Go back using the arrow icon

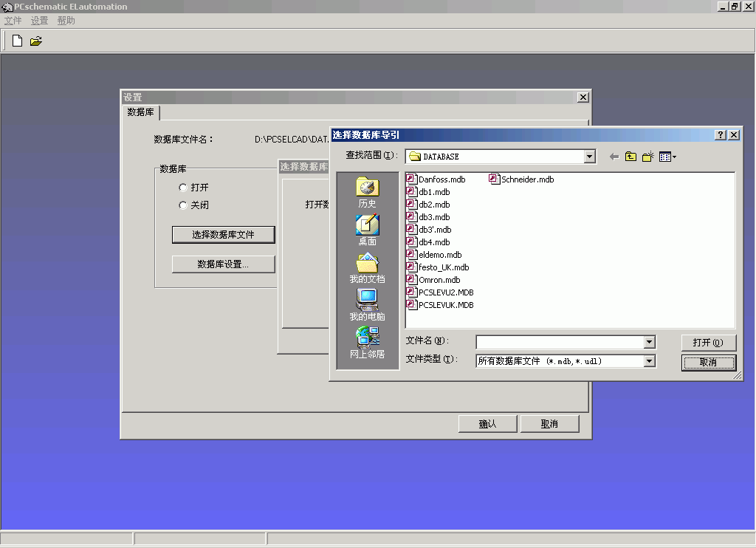click(x=614, y=157)
